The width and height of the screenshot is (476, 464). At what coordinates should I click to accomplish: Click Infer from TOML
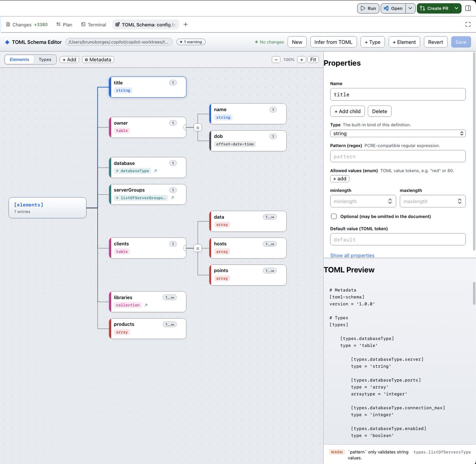tap(333, 42)
